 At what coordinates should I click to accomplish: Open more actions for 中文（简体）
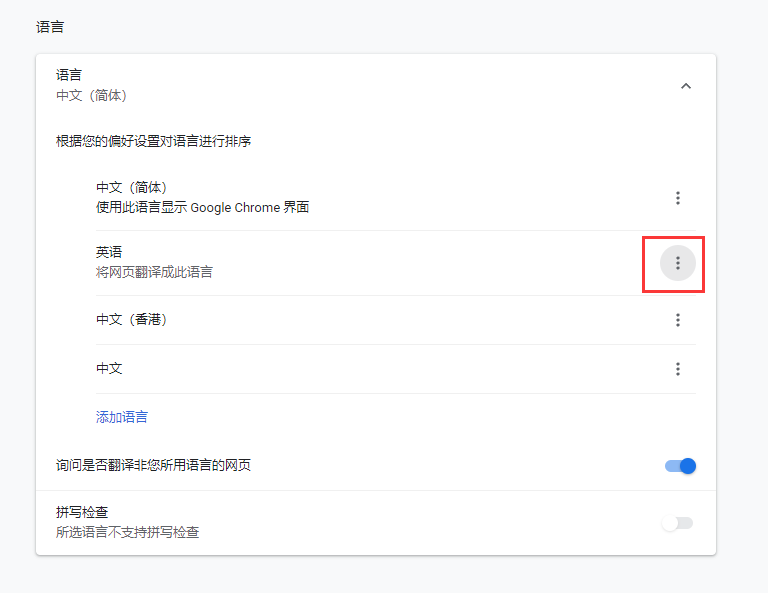click(678, 198)
